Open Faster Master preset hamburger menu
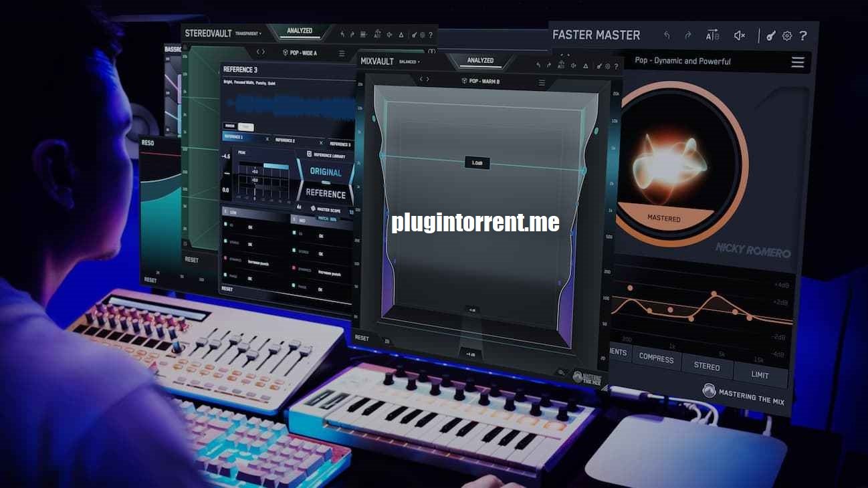Viewport: 868px width, 488px height. (797, 62)
